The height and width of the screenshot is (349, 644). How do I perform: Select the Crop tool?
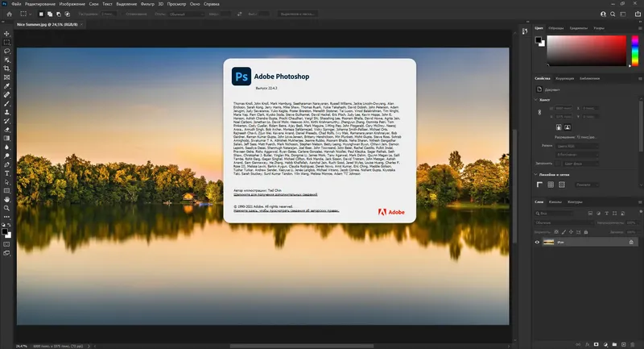point(6,69)
